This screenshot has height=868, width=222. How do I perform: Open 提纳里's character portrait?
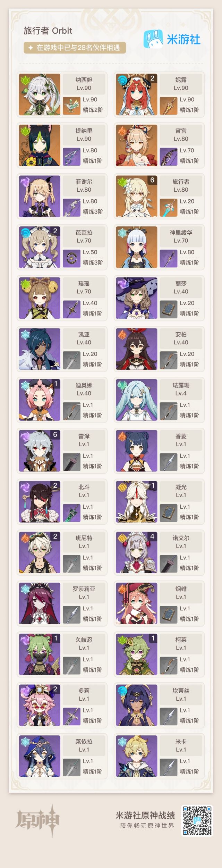[40, 145]
